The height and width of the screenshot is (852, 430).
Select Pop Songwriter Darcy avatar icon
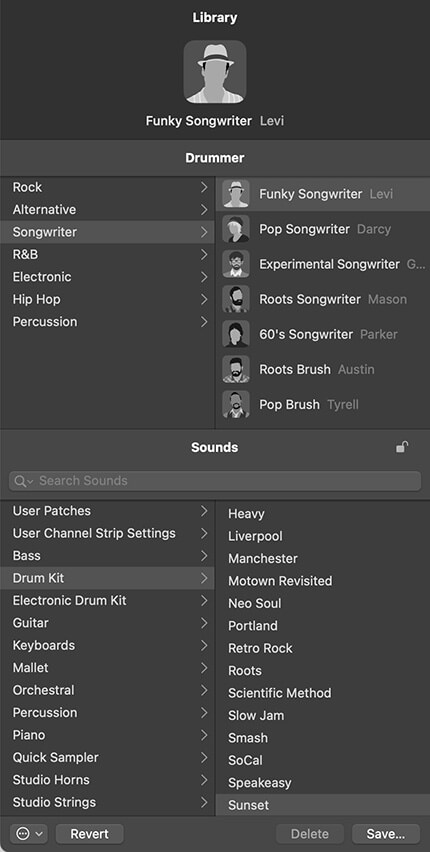tap(236, 229)
